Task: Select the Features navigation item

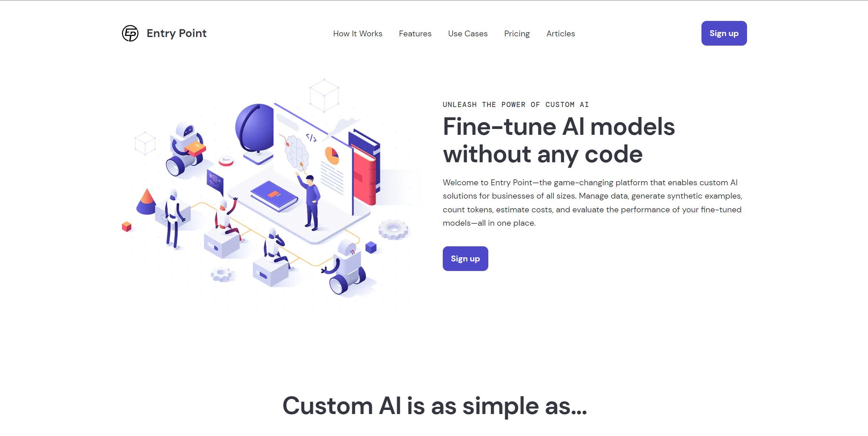Action: click(415, 33)
